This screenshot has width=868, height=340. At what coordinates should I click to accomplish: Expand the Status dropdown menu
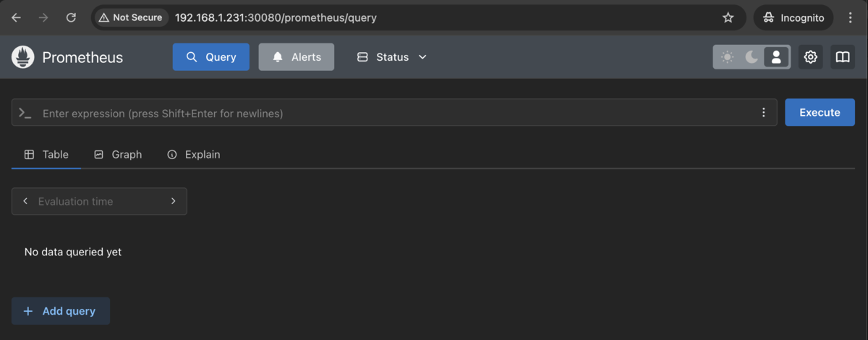pos(392,57)
